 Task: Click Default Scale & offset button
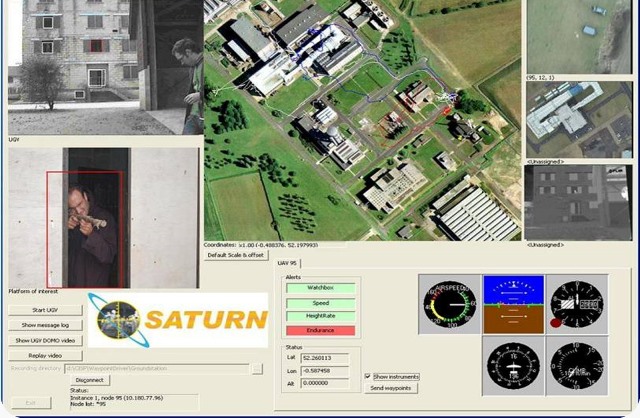tap(237, 255)
